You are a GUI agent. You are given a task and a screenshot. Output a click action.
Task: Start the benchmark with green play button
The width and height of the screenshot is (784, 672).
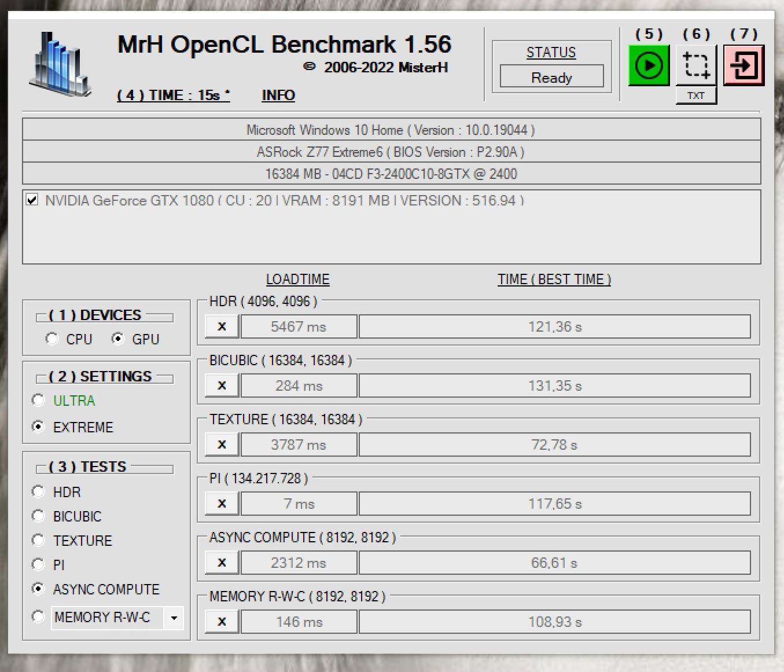point(649,65)
